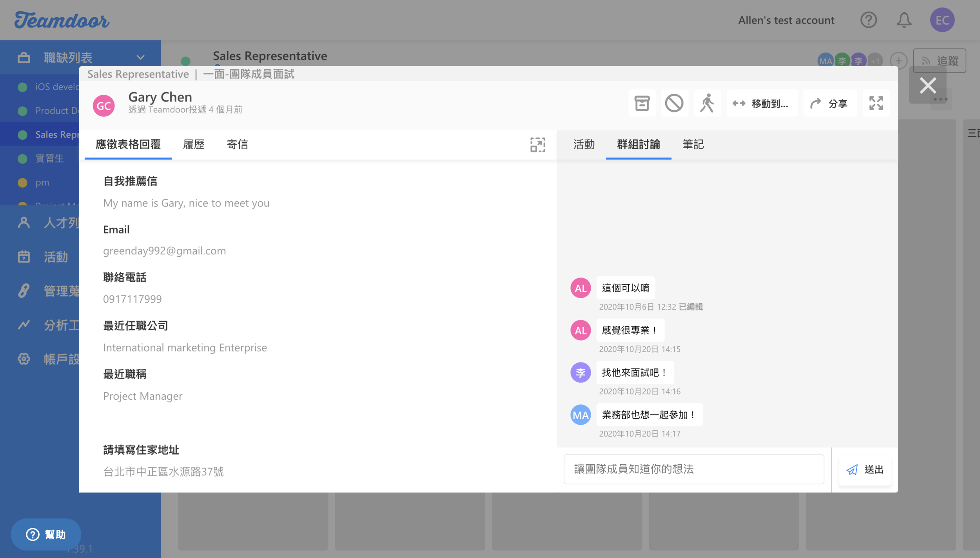Open the 活動 calendar icon in sidebar
The width and height of the screenshot is (980, 558).
coord(24,257)
